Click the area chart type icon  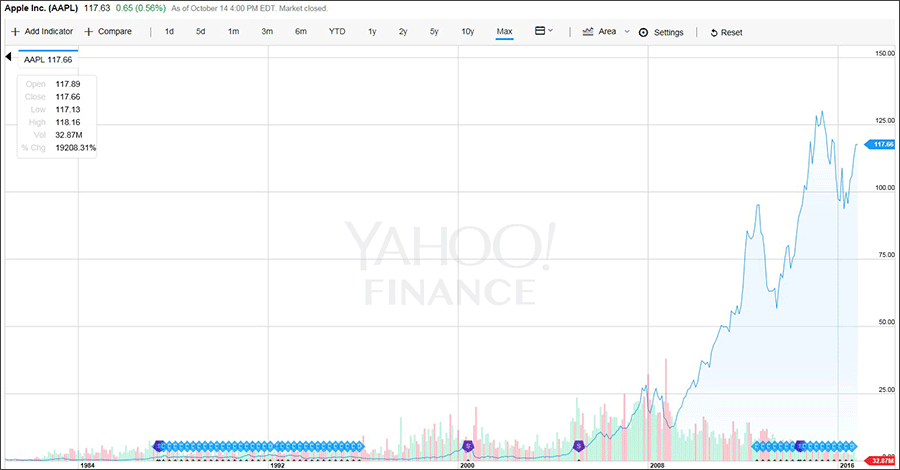coord(588,31)
